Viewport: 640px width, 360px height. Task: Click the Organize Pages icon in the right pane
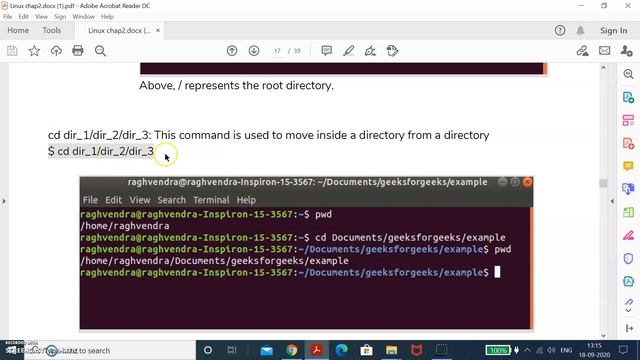point(628,120)
